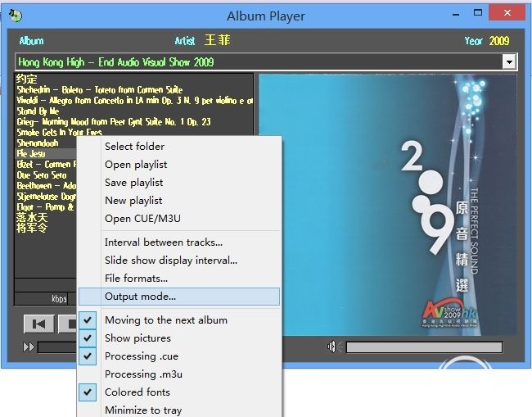Choose New playlist menu entry
The height and width of the screenshot is (417, 532).
(x=179, y=201)
